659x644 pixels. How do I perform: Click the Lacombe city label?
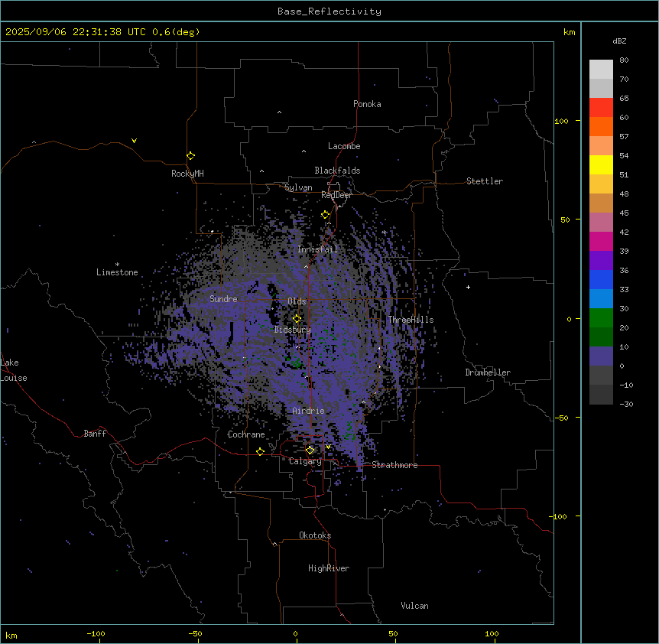(x=344, y=146)
